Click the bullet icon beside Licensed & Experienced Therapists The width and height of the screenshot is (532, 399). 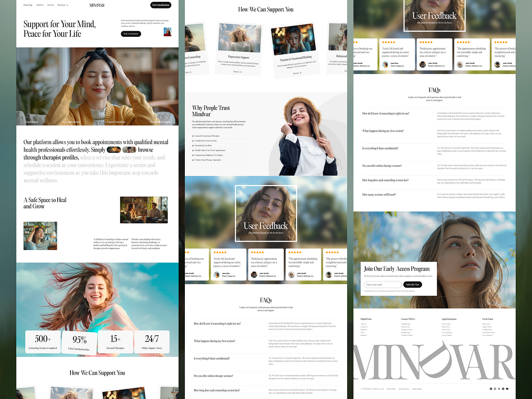(193, 136)
